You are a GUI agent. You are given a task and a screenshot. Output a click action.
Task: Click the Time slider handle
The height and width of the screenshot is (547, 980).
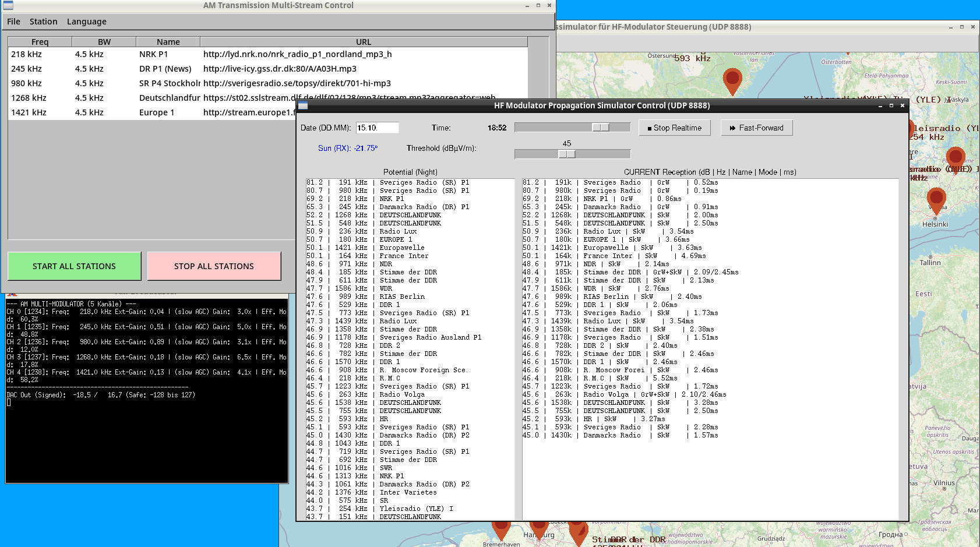[601, 127]
